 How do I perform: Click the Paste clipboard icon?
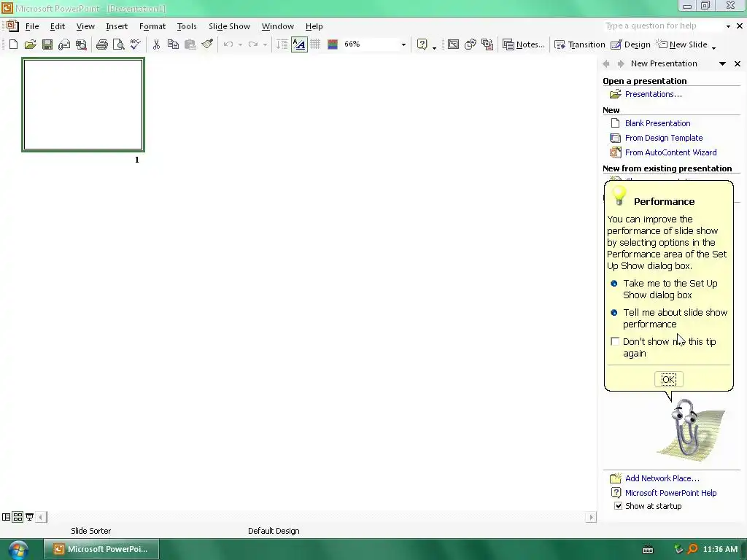190,44
